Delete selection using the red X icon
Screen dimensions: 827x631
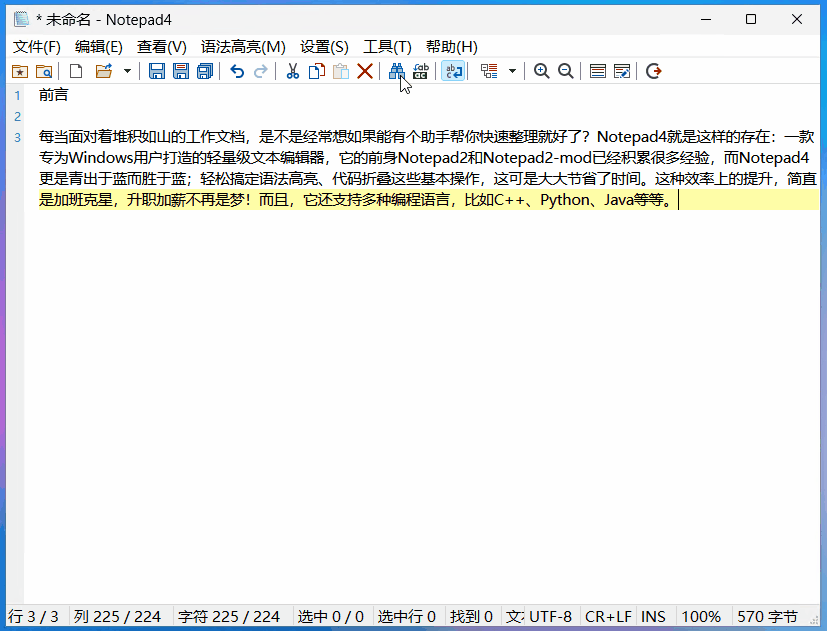tap(364, 71)
